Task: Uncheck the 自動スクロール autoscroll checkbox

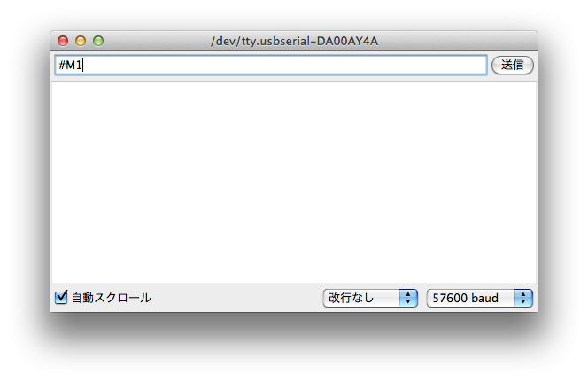Action: 61,297
